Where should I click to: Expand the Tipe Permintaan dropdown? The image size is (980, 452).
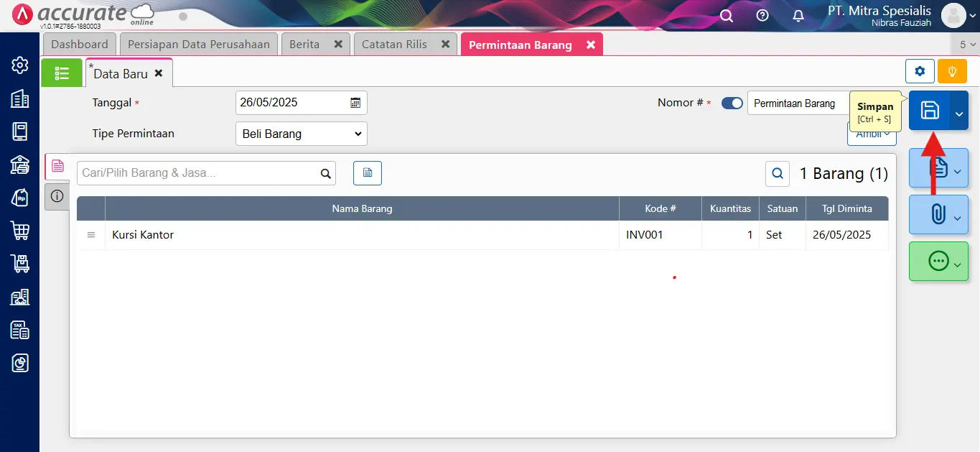pyautogui.click(x=301, y=134)
